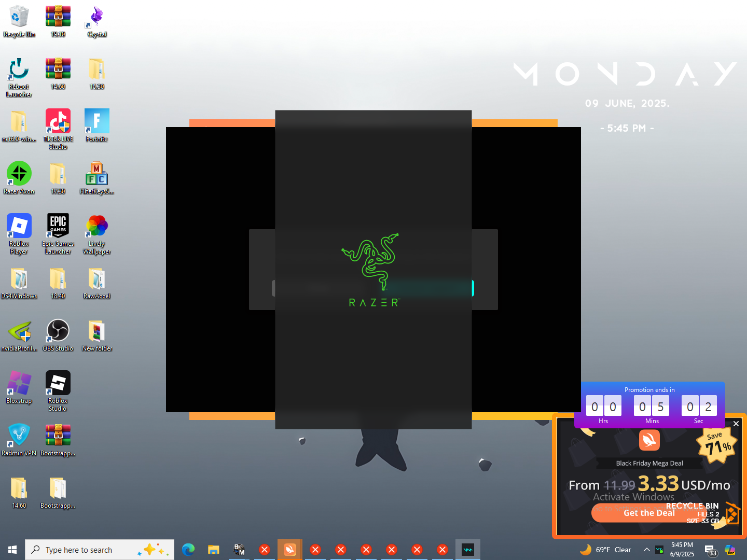Launch Roblox Player
The width and height of the screenshot is (747, 560).
pos(19,234)
